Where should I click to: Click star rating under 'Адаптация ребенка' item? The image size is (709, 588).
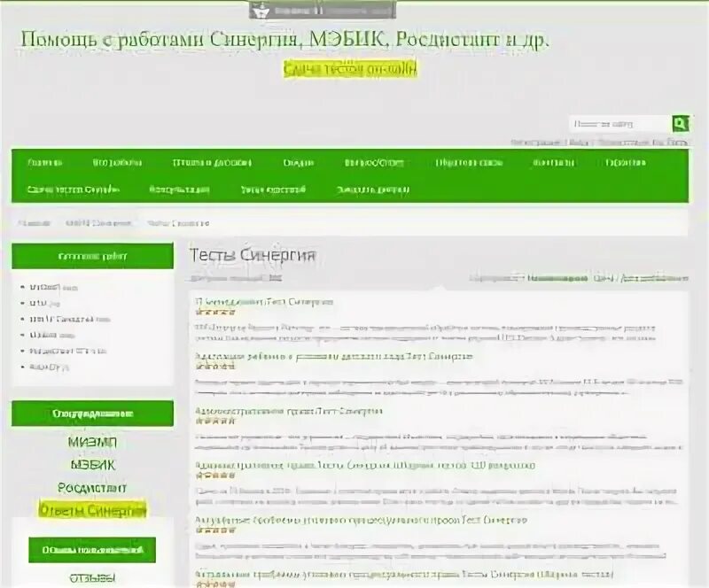(215, 367)
